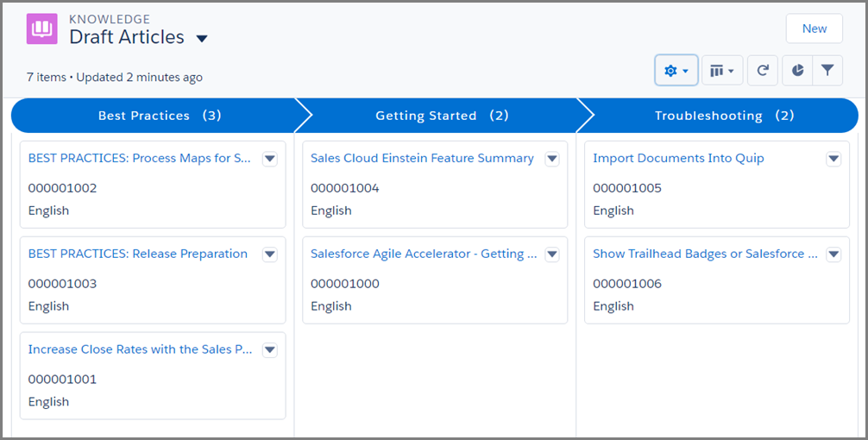
Task: Open the list view settings gear
Action: 676,71
